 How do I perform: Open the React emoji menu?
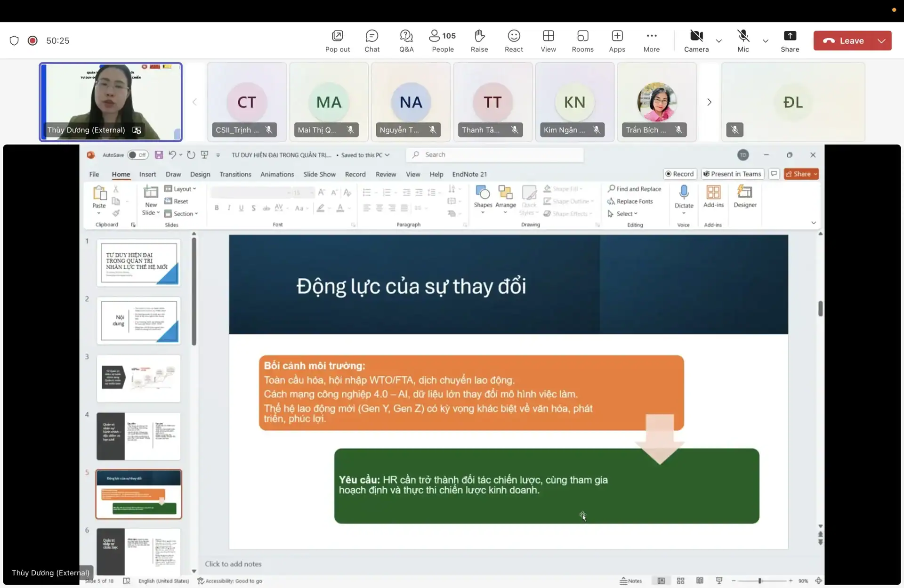pos(513,41)
